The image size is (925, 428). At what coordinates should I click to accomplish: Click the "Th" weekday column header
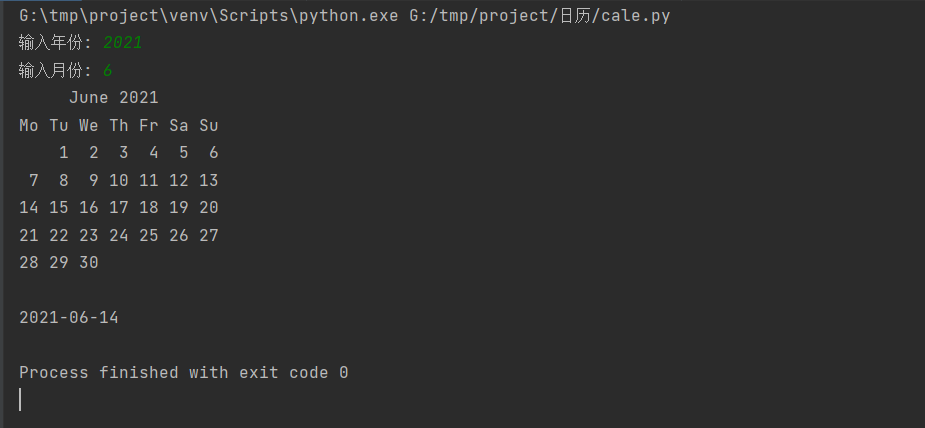coord(119,126)
